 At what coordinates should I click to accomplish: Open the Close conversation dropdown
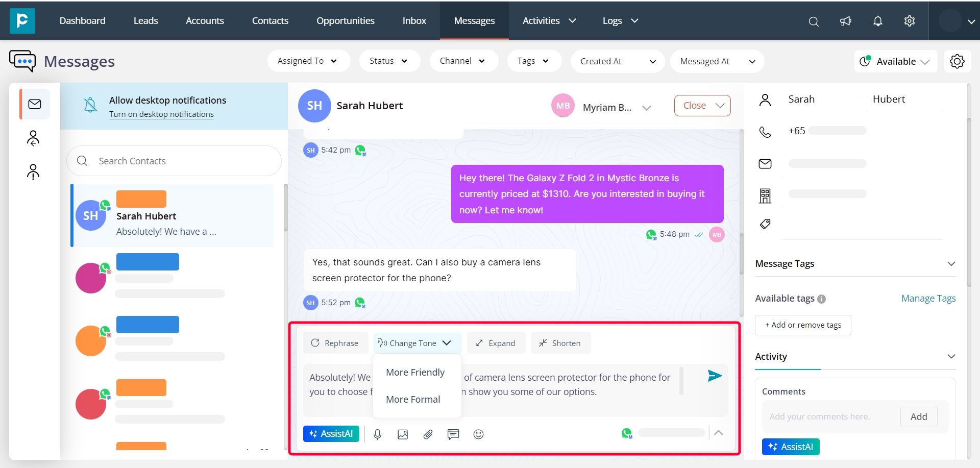702,106
